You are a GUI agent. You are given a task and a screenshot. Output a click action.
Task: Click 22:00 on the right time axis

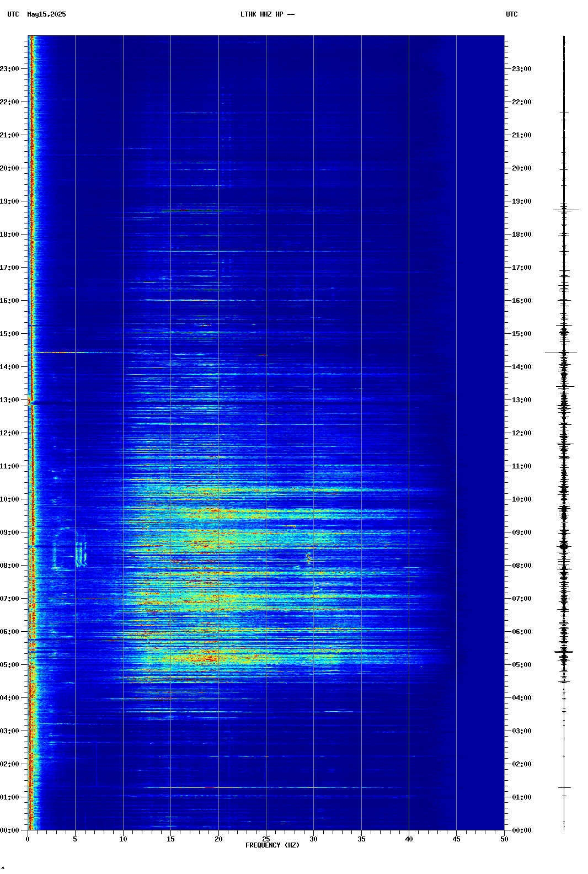coord(522,102)
